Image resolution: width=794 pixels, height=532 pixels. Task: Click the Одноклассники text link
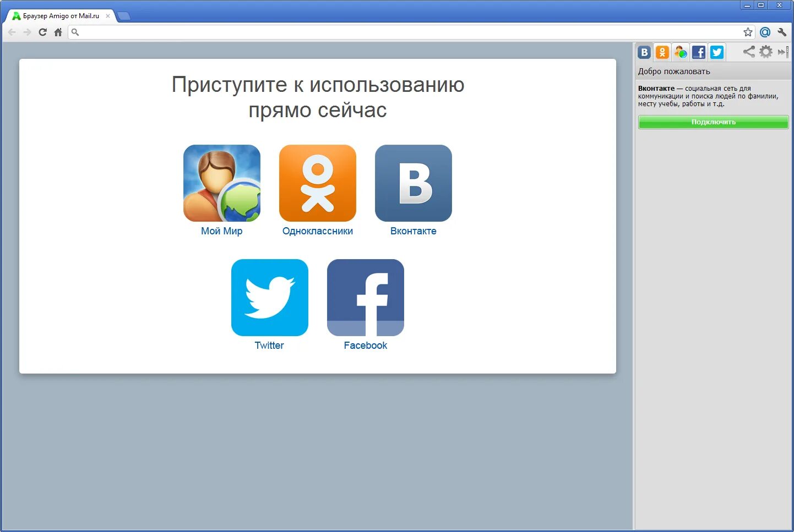[x=318, y=231]
